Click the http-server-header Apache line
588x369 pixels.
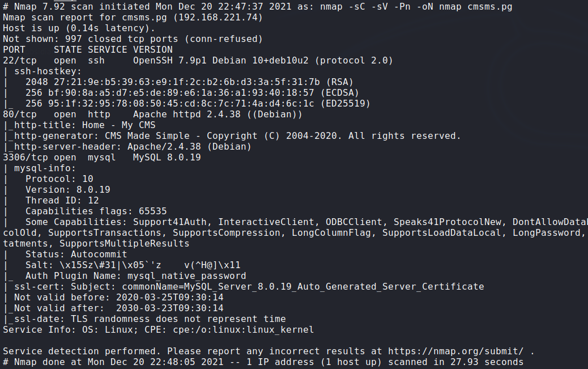click(127, 147)
